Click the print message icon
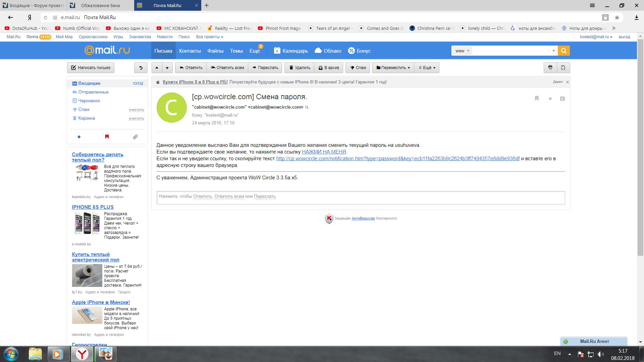The width and height of the screenshot is (644, 362). pos(550,68)
